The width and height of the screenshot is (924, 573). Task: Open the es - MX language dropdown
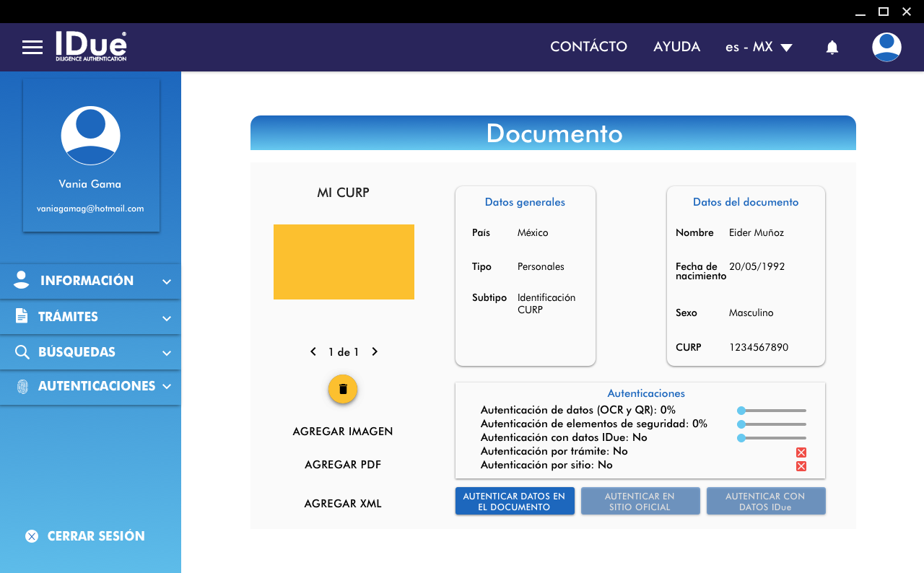click(x=759, y=47)
